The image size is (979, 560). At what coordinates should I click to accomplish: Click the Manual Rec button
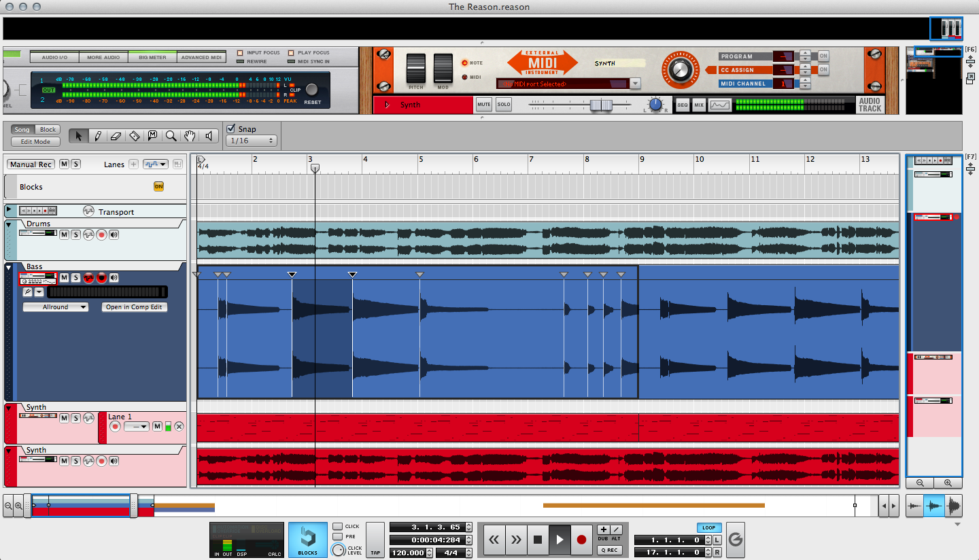click(x=30, y=164)
